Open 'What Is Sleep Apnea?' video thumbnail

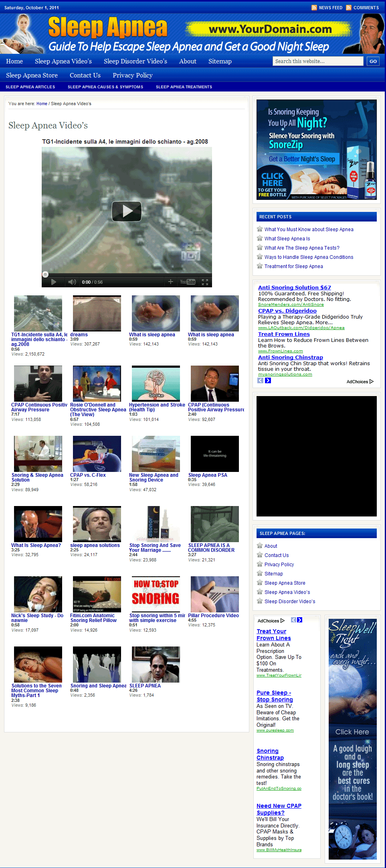coord(38,524)
